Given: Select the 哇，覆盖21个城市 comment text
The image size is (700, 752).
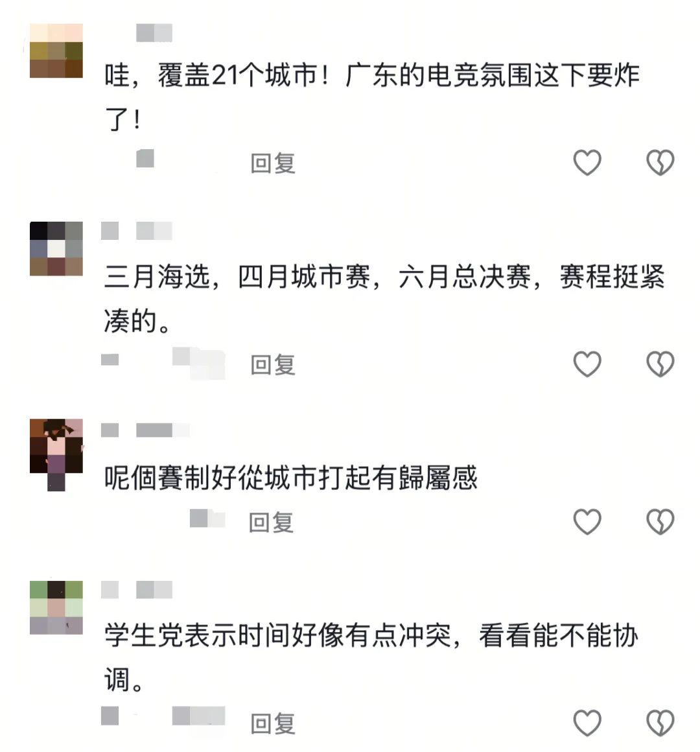Looking at the screenshot, I should point(372,97).
